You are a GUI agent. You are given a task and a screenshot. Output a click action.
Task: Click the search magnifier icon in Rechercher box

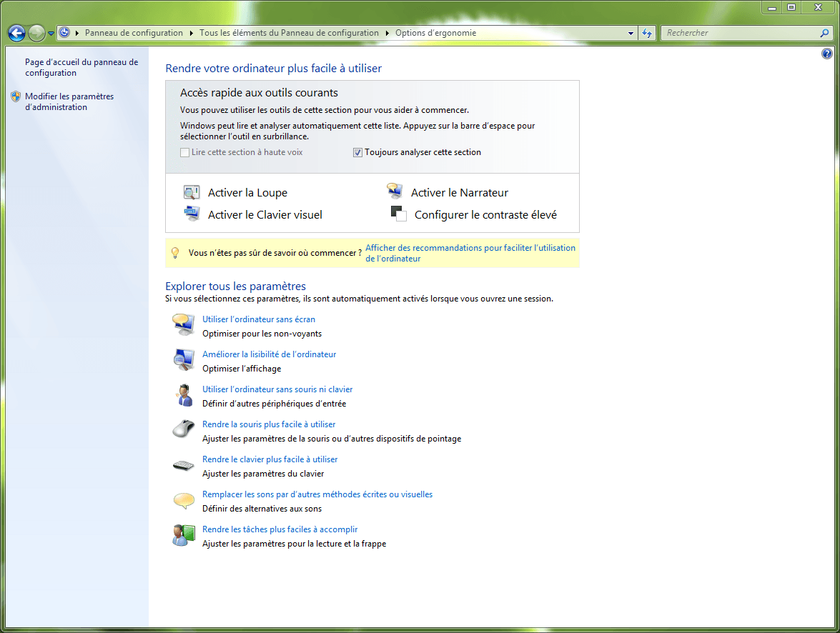coord(824,33)
